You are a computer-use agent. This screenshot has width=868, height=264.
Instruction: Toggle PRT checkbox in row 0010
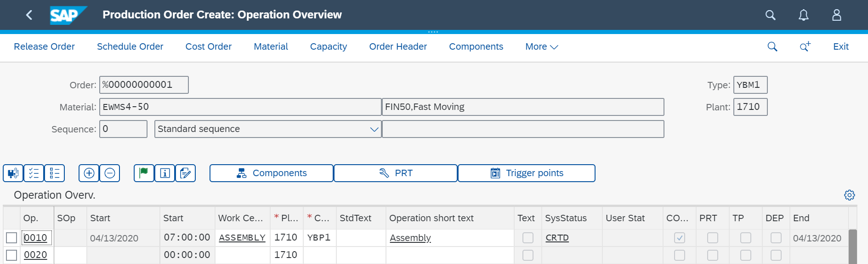(x=713, y=238)
